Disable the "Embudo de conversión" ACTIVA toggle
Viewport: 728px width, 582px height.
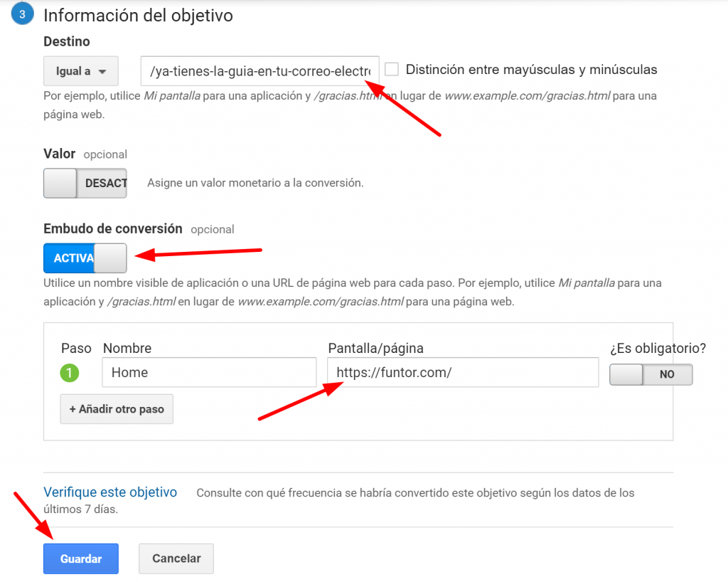point(85,258)
